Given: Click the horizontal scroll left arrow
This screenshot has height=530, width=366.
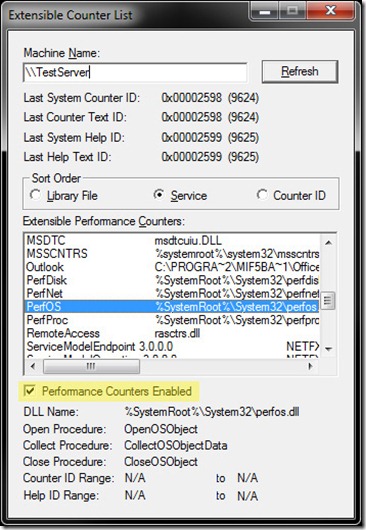Looking at the screenshot, I should click(33, 366).
